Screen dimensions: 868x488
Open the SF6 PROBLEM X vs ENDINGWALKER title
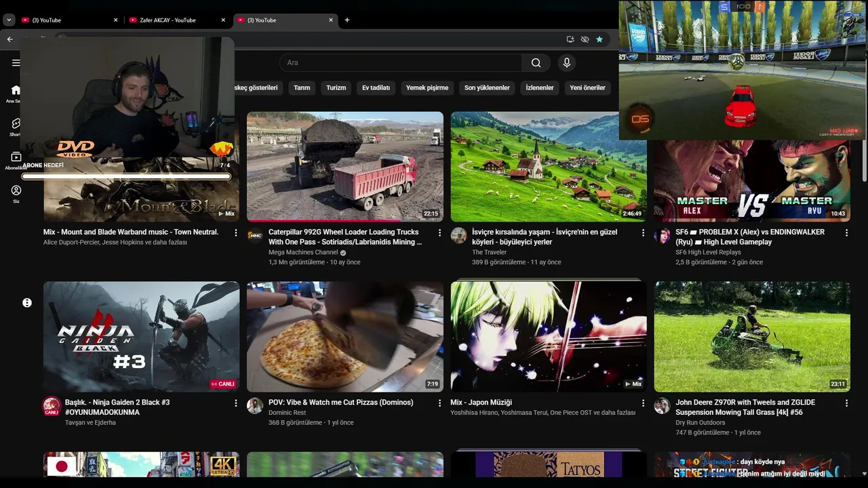(750, 237)
